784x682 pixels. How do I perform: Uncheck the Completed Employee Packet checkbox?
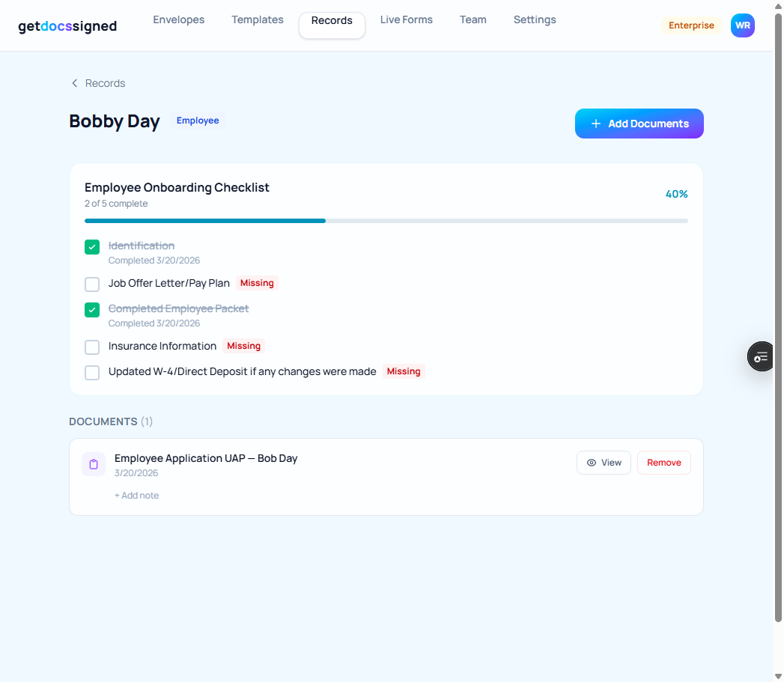[x=92, y=310]
